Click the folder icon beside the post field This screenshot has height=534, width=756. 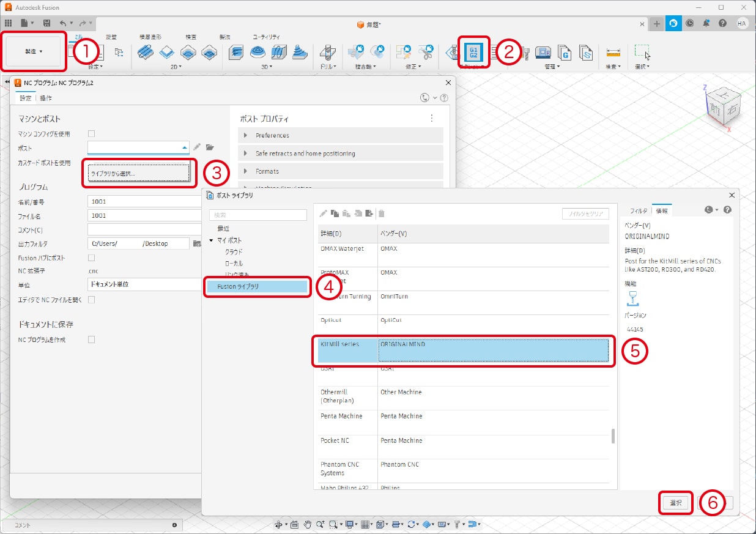click(x=210, y=147)
